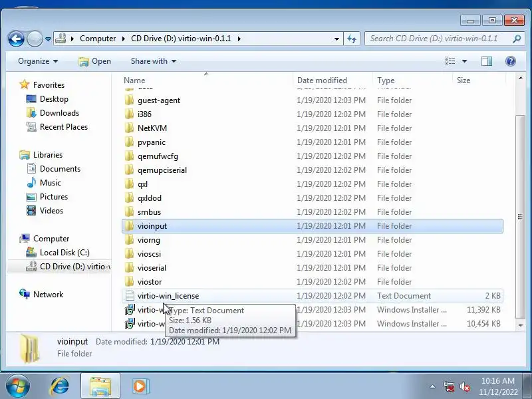Viewport: 532px width, 399px height.
Task: Change view using the views icon
Action: tap(450, 61)
